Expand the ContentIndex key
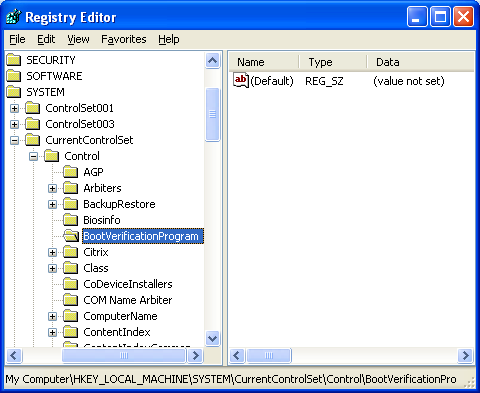The width and height of the screenshot is (480, 393). [x=52, y=332]
